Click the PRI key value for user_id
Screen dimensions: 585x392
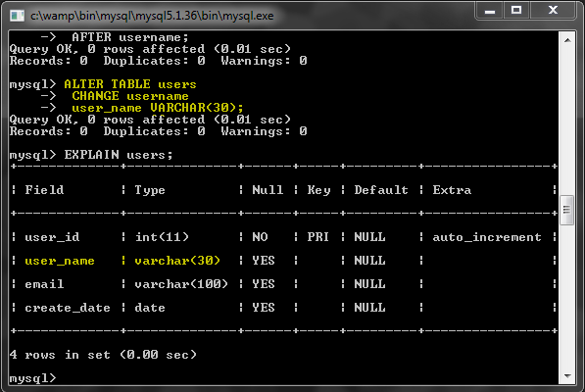tap(317, 237)
